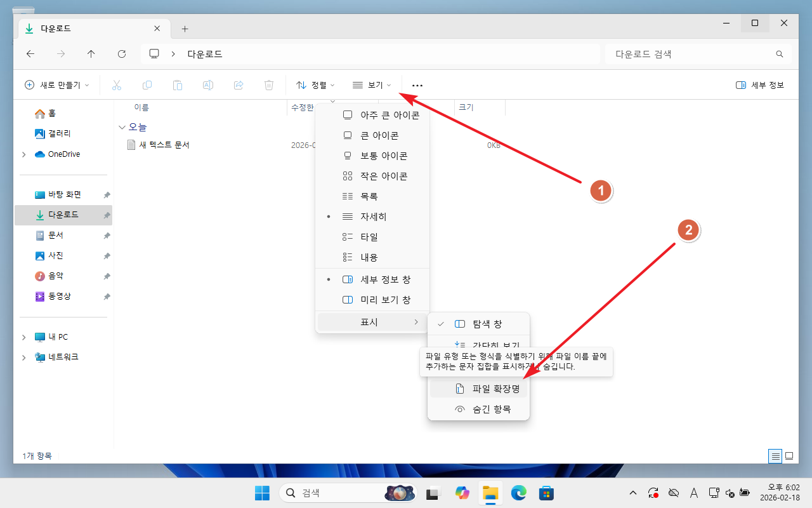This screenshot has height=508, width=812.
Task: Open the 정렬 dropdown
Action: 315,85
